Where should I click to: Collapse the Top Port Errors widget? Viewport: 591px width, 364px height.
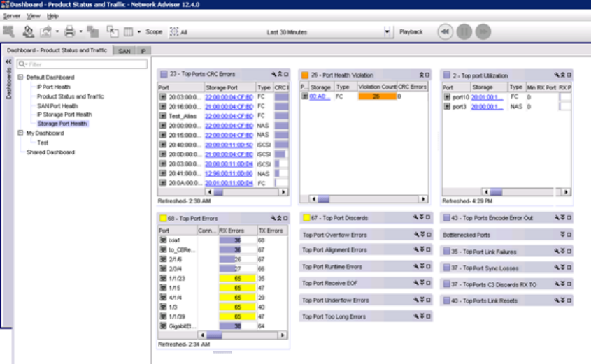click(x=280, y=218)
